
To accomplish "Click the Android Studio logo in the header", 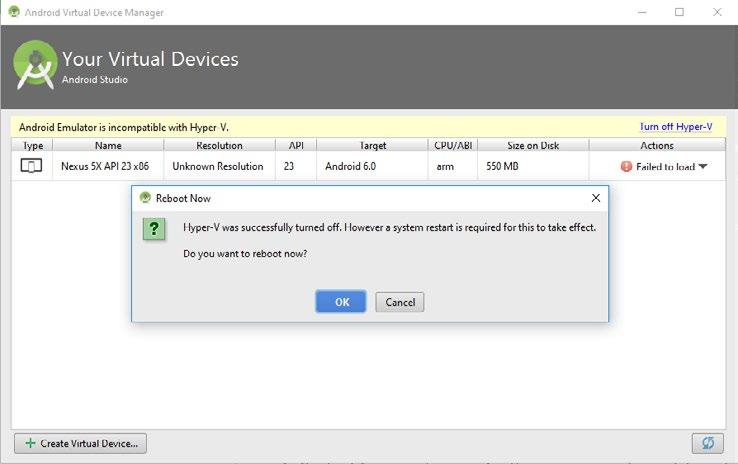I will pos(35,64).
